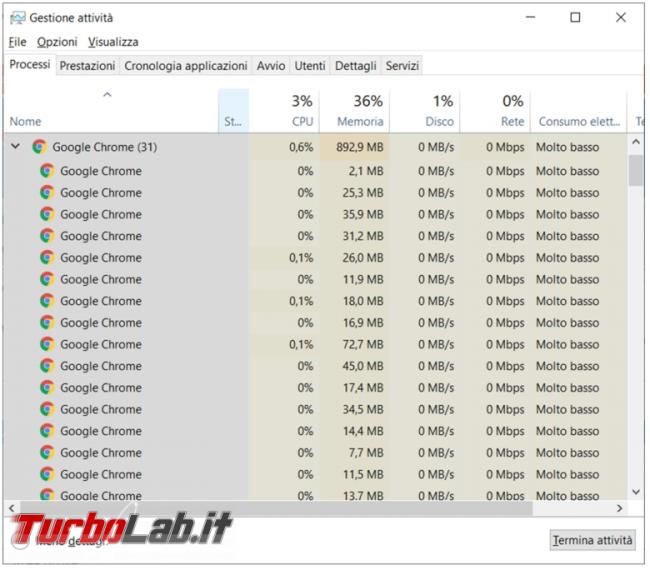
Task: Open the Utenti tab
Action: (310, 65)
